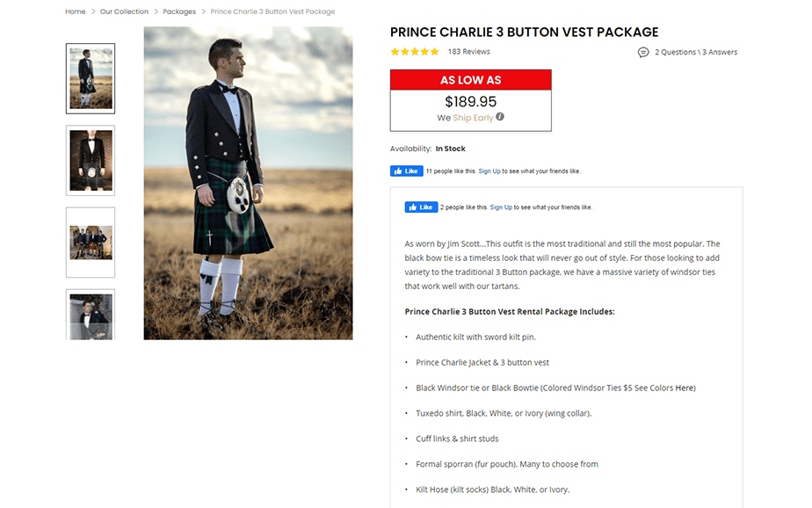The image size is (812, 508).
Task: Select the first product thumbnail of the full kilt outfit
Action: click(90, 78)
